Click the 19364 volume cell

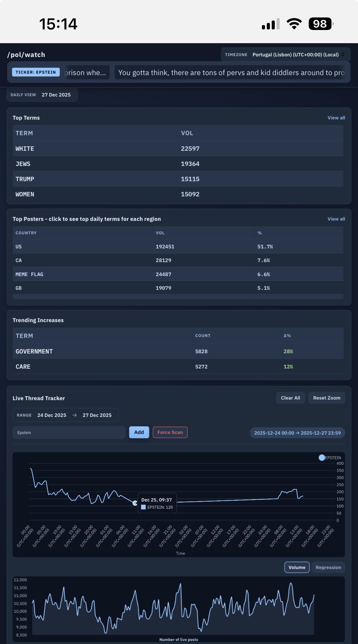(190, 164)
